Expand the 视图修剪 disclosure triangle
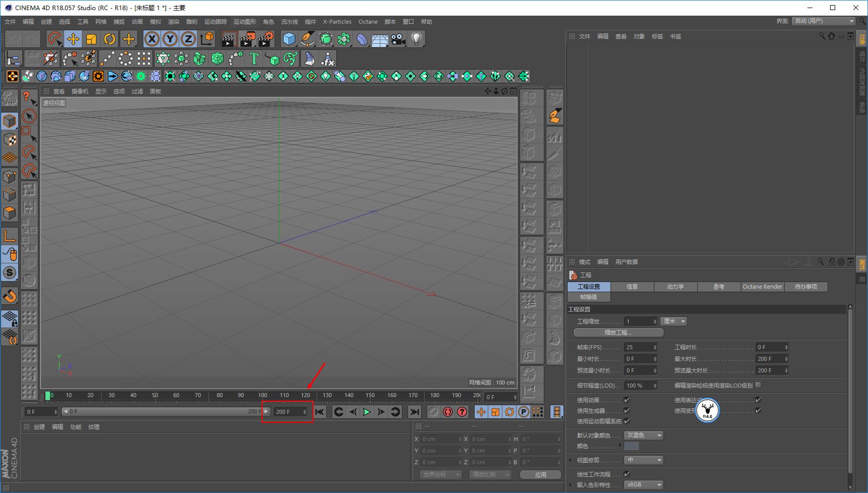Image resolution: width=868 pixels, height=493 pixels. coord(571,460)
